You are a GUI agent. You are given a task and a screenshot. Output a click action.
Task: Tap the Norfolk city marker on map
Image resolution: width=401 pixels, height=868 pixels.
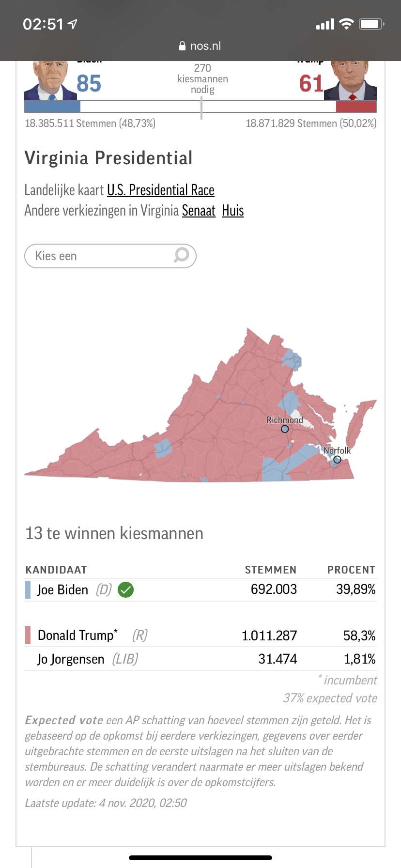click(337, 460)
